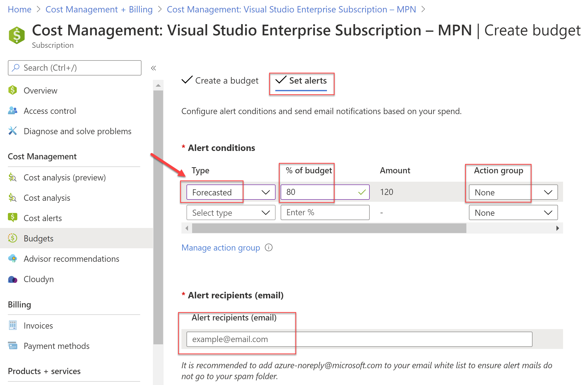
Task: Click the alert recipients email field
Action: point(359,339)
